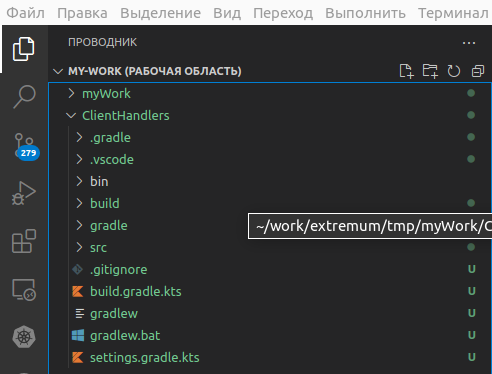Open the explorer more actions ellipsis

pyautogui.click(x=469, y=43)
